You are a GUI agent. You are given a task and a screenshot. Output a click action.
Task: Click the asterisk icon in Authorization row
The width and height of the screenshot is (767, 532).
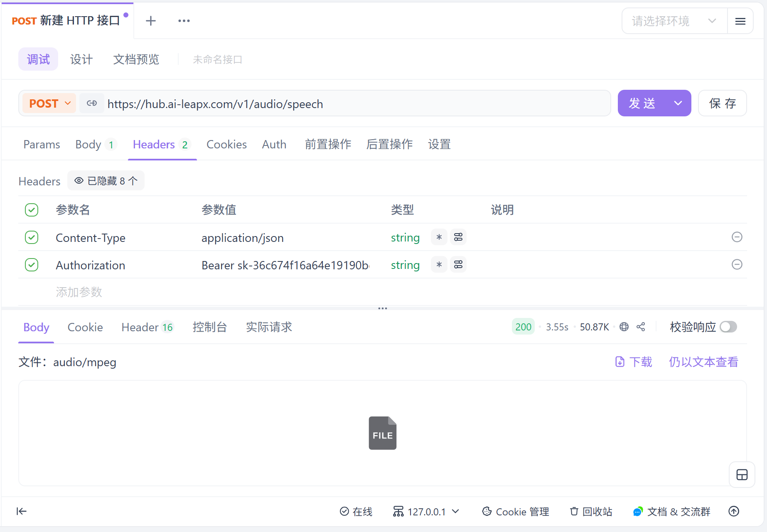pyautogui.click(x=439, y=265)
